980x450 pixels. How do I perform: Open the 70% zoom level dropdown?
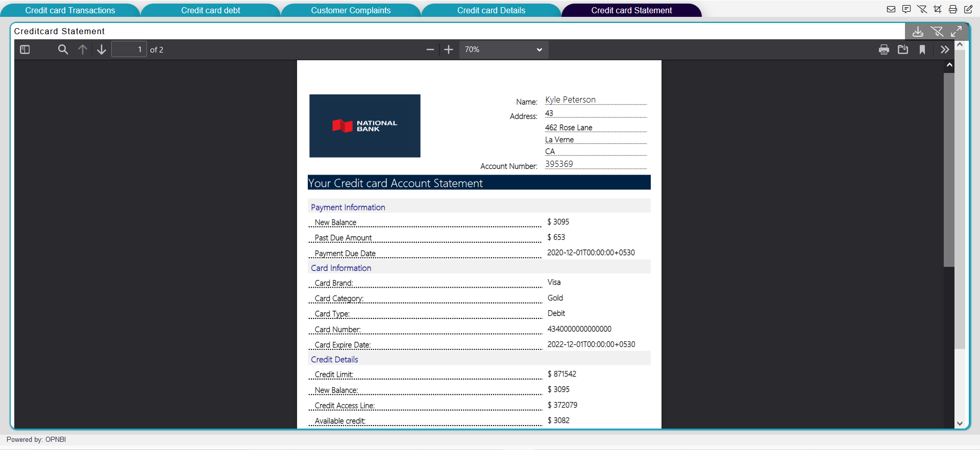coord(503,49)
